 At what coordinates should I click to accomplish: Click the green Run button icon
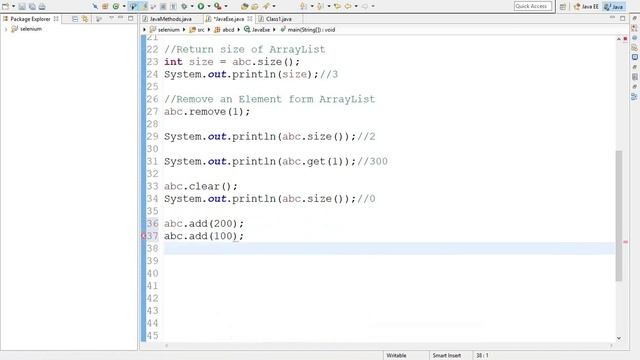201,6
